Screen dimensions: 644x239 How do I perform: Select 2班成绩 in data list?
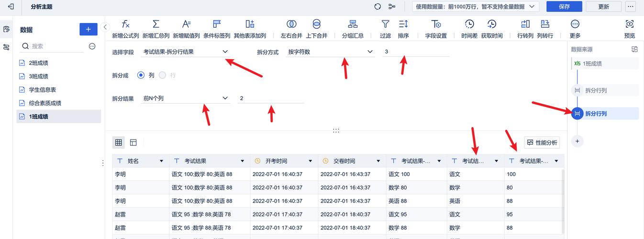[x=58, y=63]
